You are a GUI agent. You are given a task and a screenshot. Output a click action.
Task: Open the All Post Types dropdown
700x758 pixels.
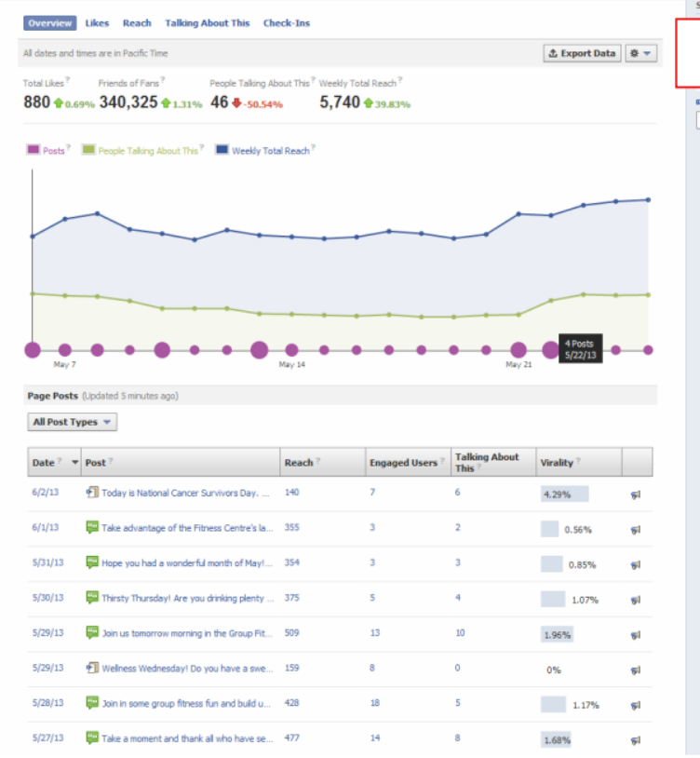point(73,422)
